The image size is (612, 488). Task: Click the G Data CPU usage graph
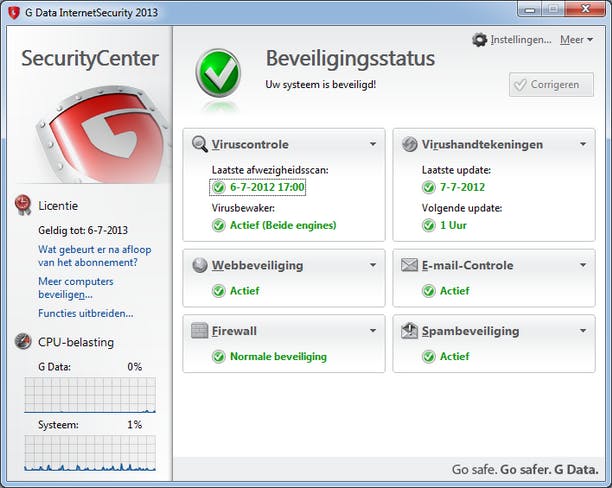90,395
